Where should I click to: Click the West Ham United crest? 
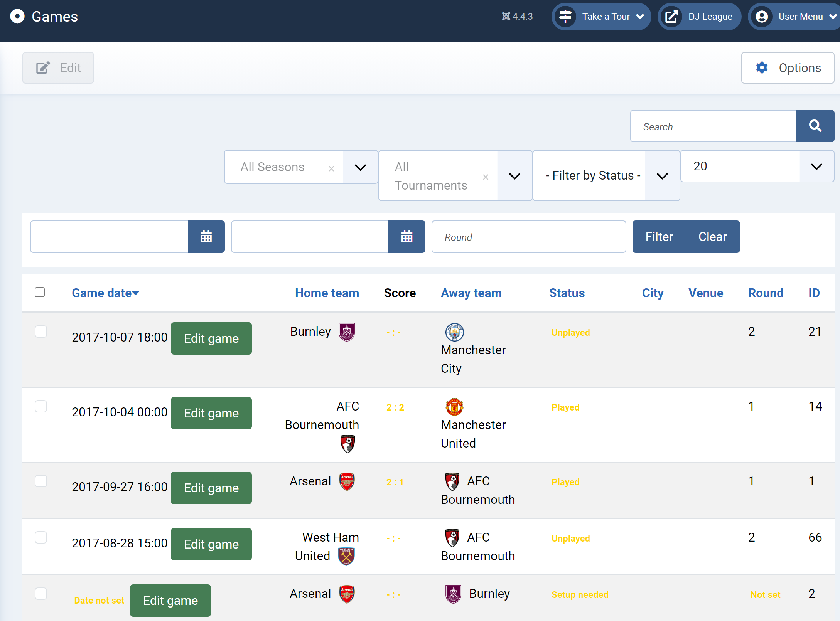(x=346, y=557)
